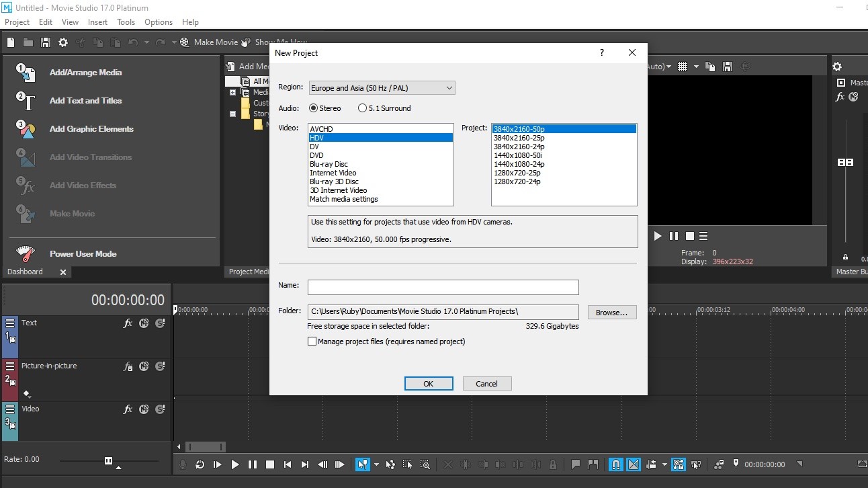Image resolution: width=868 pixels, height=488 pixels.
Task: Open Picture-in-picture track keyframe dropdown
Action: tap(27, 394)
